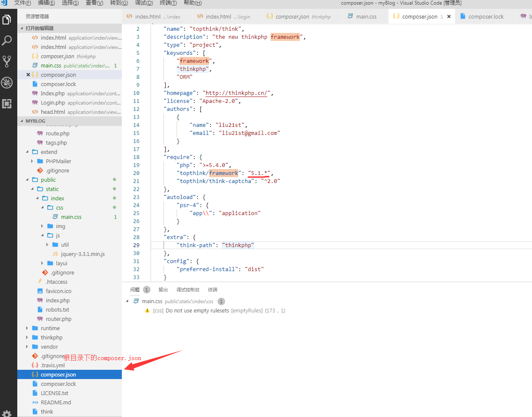Open the 帮助(H) menu

(x=193, y=3)
